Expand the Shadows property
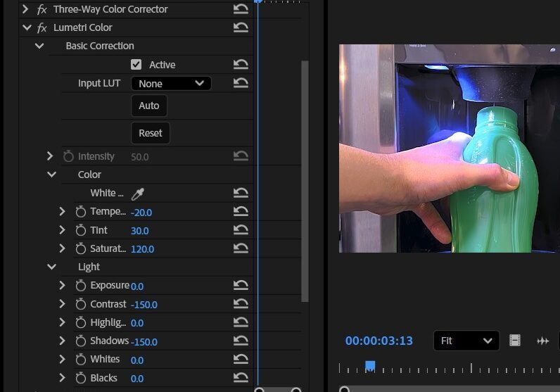This screenshot has height=392, width=560. tap(62, 341)
